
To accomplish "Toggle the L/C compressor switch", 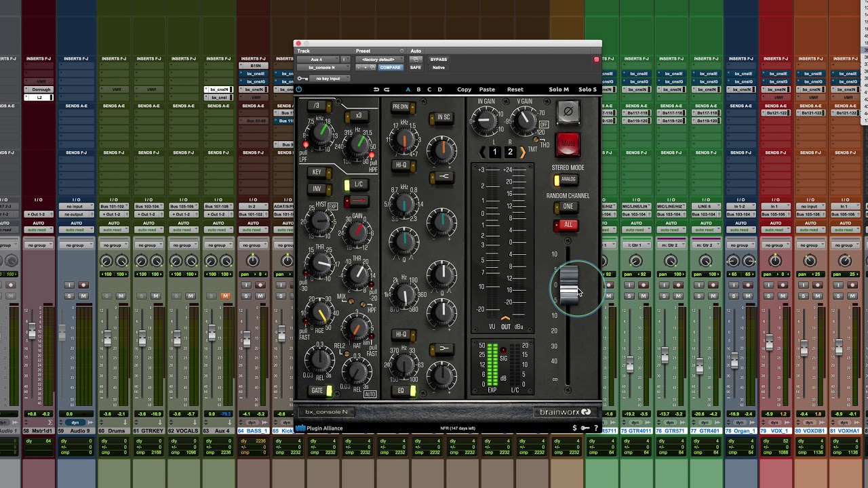I will tap(357, 184).
